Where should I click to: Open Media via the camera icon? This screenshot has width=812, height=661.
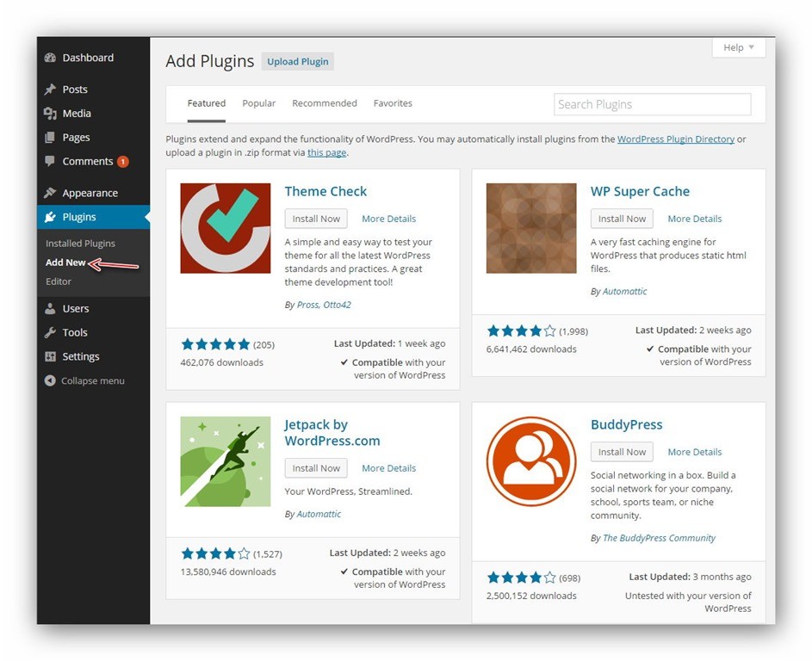pos(51,113)
